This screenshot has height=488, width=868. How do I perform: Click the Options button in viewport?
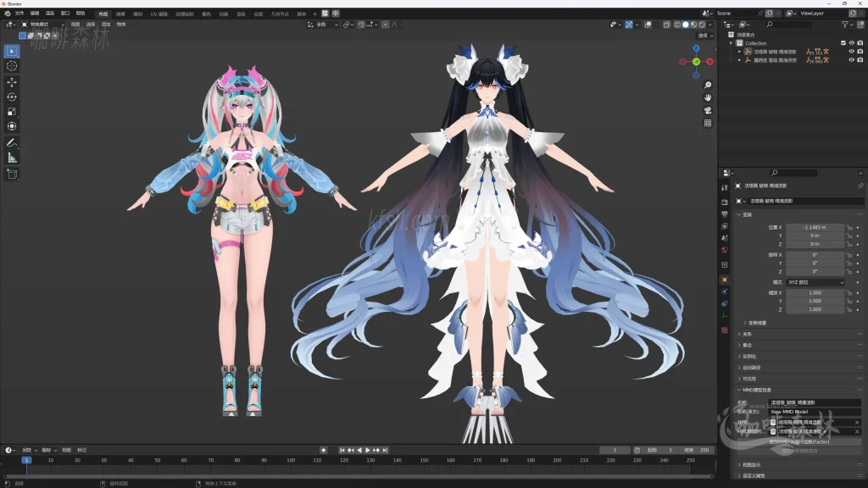(x=704, y=36)
